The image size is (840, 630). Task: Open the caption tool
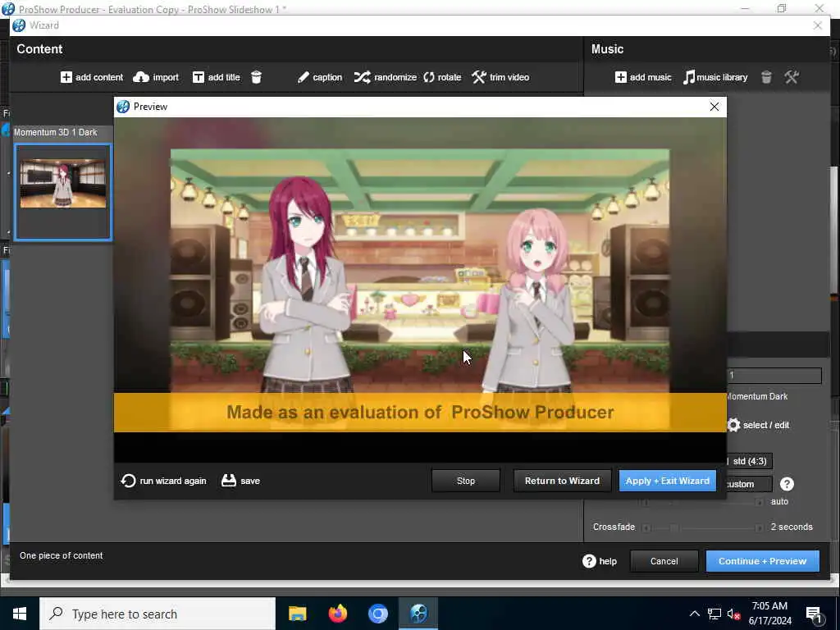pyautogui.click(x=320, y=77)
